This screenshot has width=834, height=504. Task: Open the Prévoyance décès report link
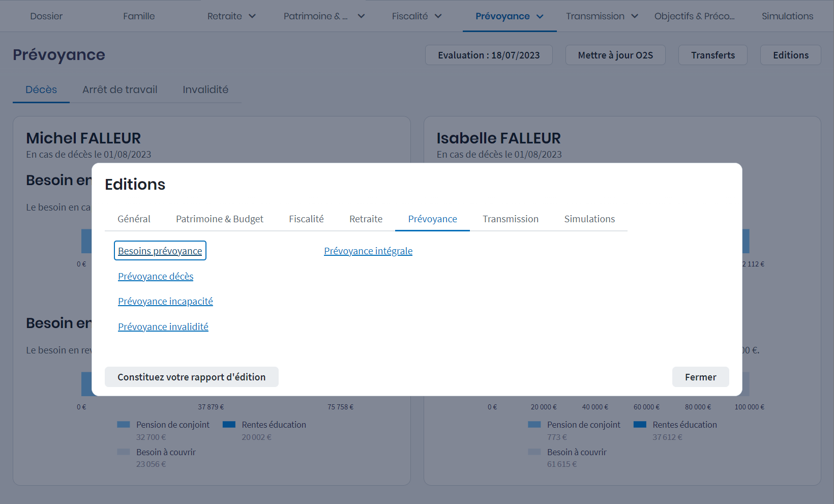coord(156,276)
